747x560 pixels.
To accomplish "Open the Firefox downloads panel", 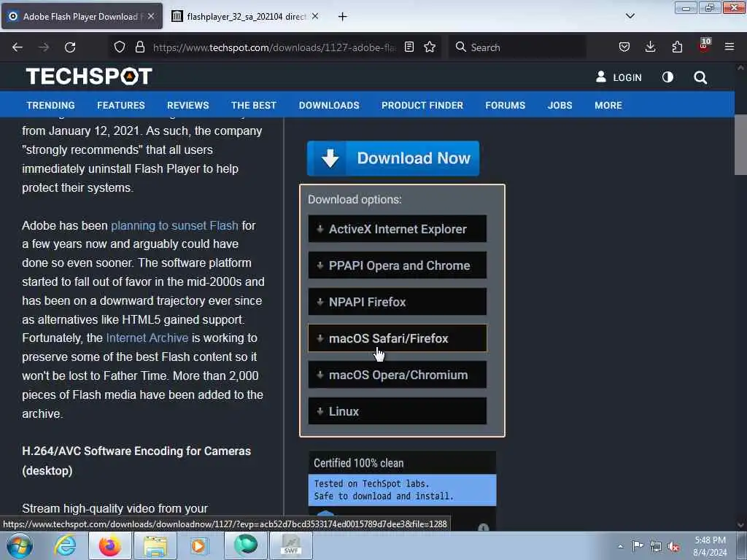I will click(x=650, y=47).
